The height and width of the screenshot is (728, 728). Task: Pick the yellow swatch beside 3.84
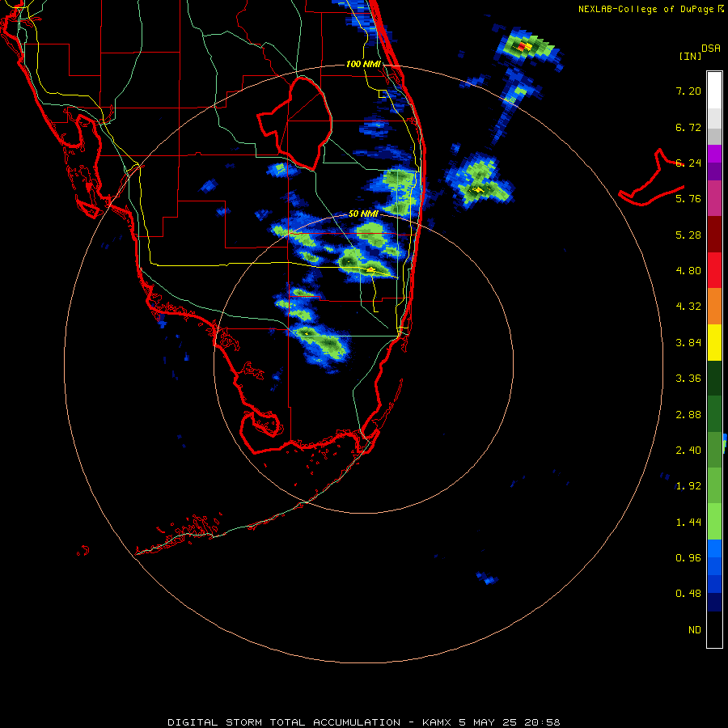[714, 343]
